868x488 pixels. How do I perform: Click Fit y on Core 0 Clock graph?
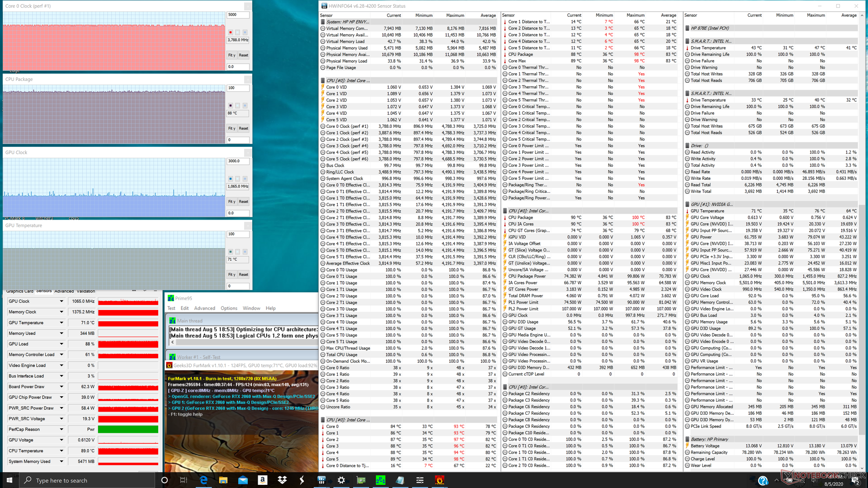231,55
